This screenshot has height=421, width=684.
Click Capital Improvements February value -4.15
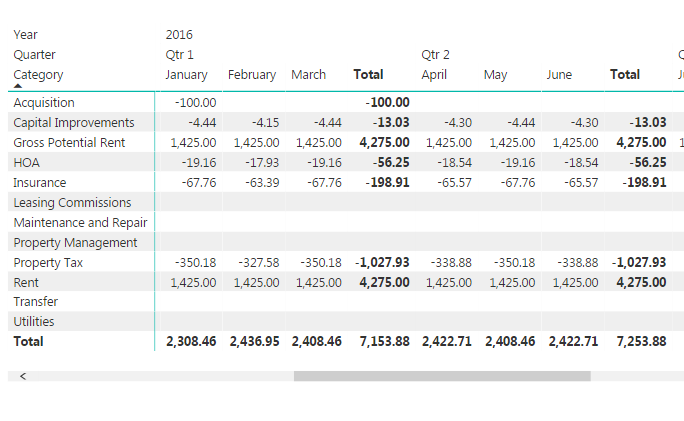265,123
